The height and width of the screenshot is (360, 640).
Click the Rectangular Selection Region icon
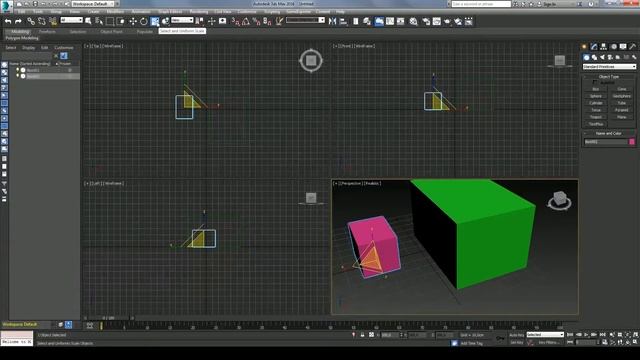point(110,21)
